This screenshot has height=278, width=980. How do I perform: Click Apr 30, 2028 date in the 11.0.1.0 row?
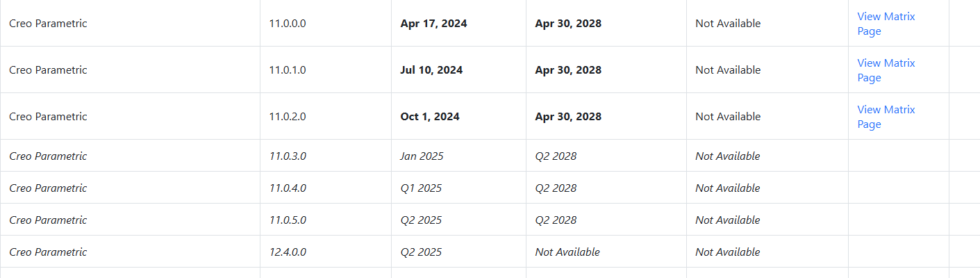coord(568,70)
